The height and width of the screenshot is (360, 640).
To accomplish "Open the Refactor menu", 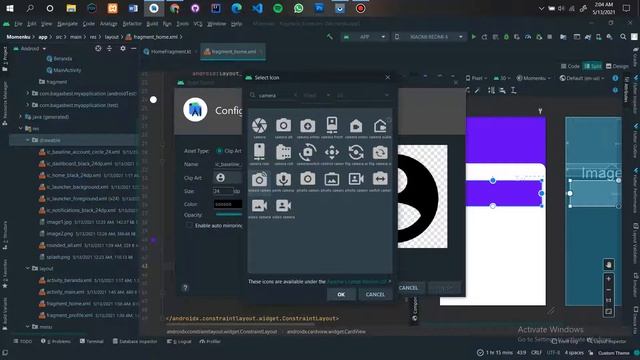I will tap(132, 24).
